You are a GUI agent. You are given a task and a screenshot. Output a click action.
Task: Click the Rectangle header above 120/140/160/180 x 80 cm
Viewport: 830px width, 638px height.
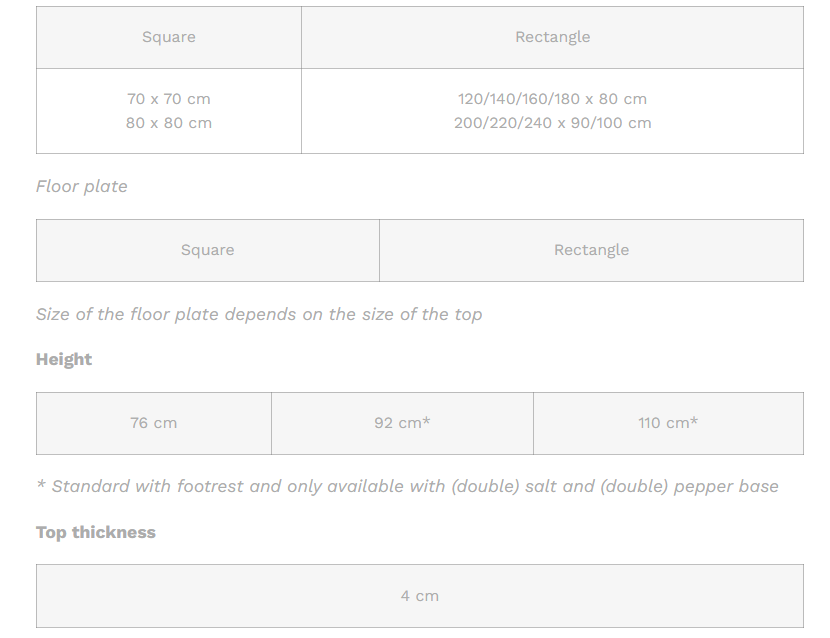(552, 37)
